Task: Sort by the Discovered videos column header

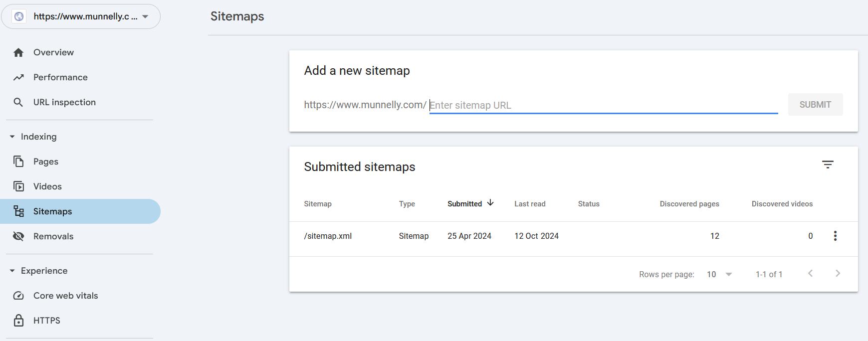Action: click(x=782, y=204)
